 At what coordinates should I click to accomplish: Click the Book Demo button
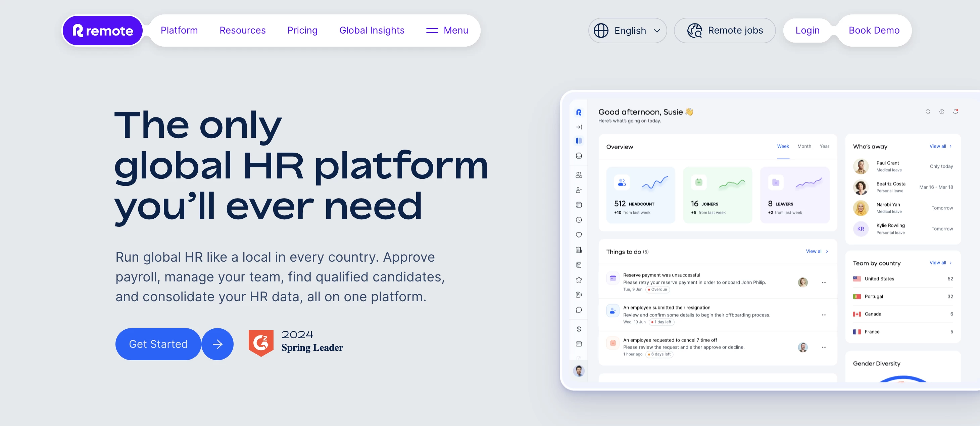coord(874,30)
